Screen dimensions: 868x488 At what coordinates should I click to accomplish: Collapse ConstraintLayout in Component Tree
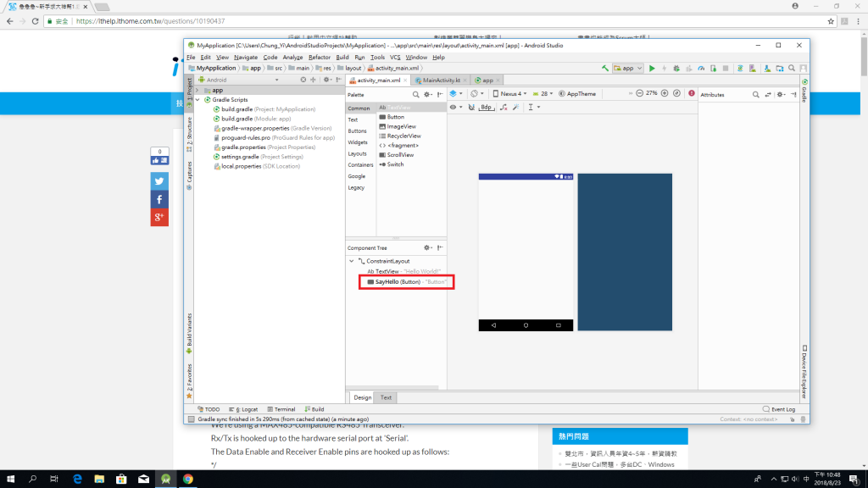[x=352, y=261]
